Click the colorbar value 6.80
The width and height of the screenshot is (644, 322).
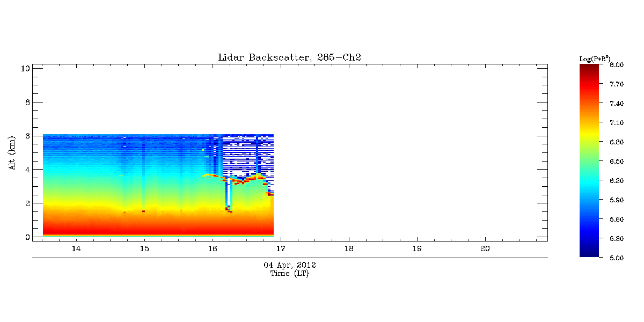(x=617, y=142)
